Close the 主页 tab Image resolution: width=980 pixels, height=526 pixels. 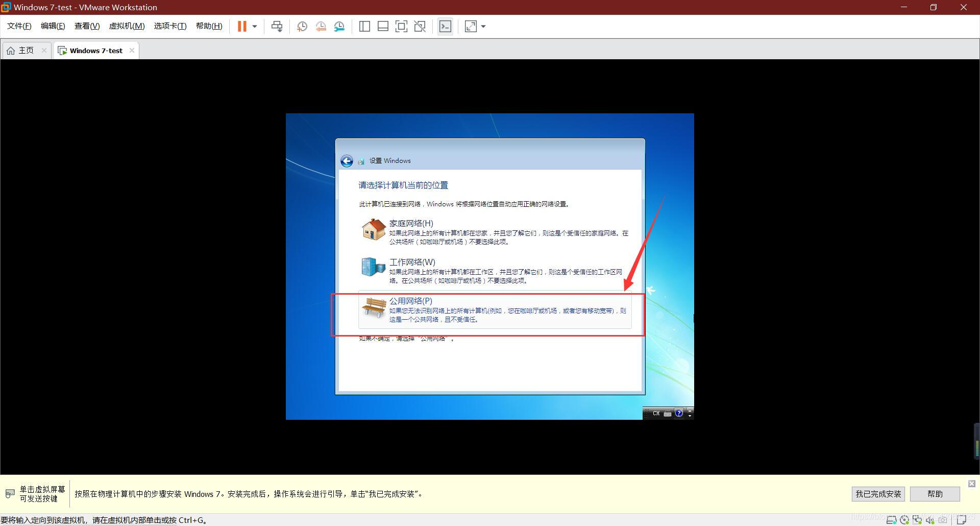(x=44, y=50)
